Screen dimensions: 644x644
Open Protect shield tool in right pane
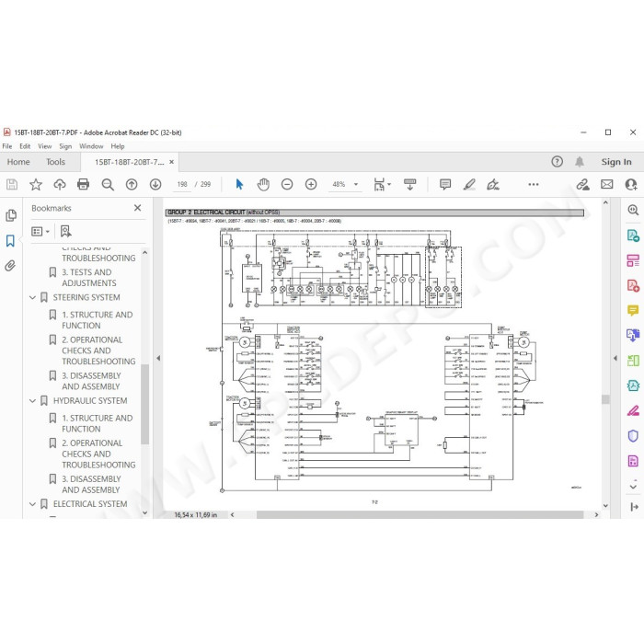coord(633,435)
